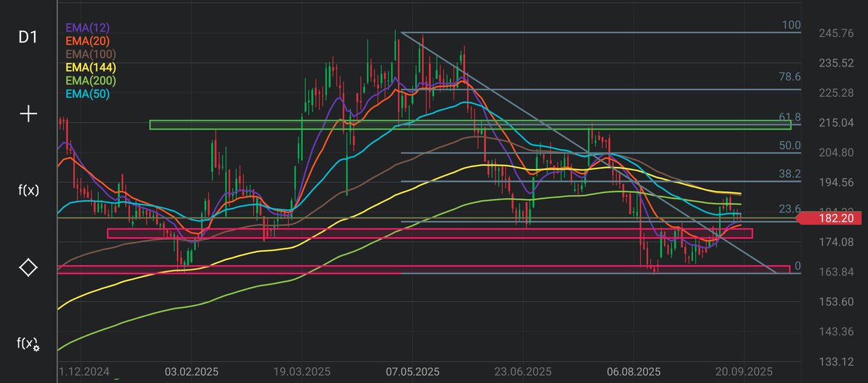Activate the crosshair tool
The image size is (868, 383).
click(x=28, y=113)
